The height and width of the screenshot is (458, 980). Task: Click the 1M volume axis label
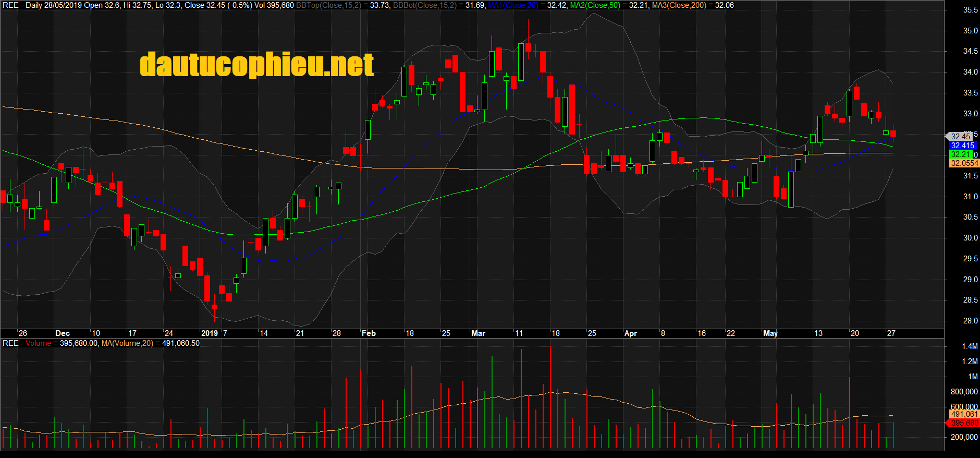pyautogui.click(x=973, y=377)
